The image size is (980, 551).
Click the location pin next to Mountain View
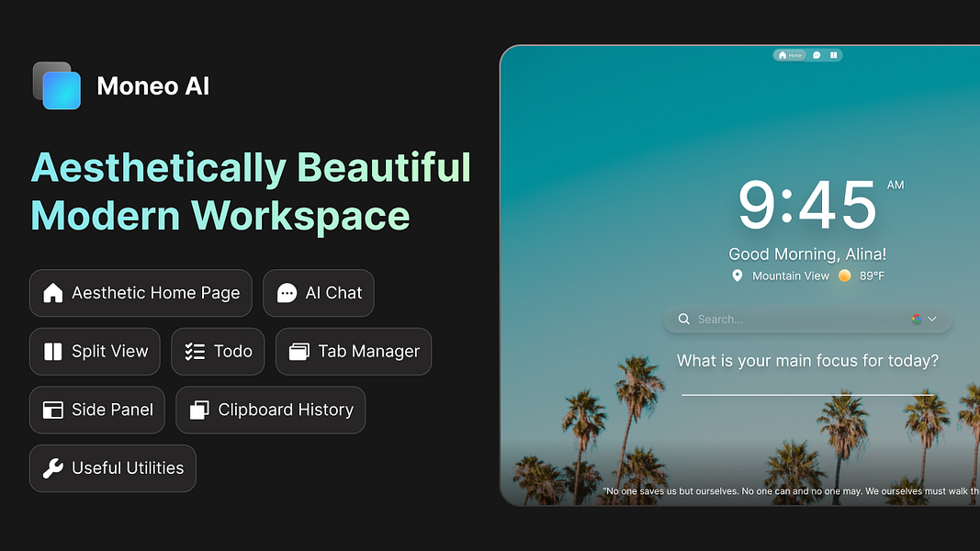[x=738, y=275]
